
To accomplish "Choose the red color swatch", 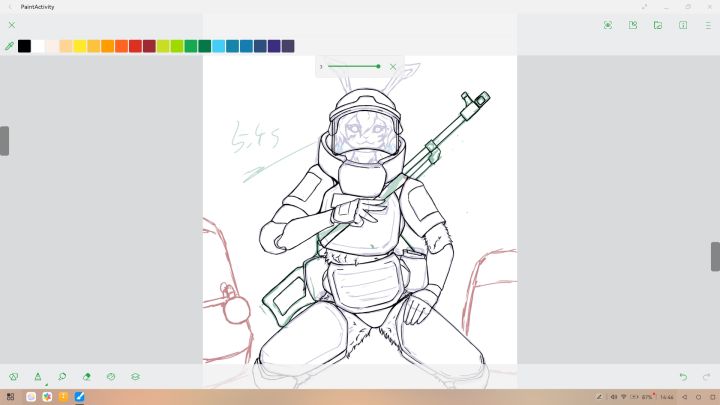I will [135, 46].
